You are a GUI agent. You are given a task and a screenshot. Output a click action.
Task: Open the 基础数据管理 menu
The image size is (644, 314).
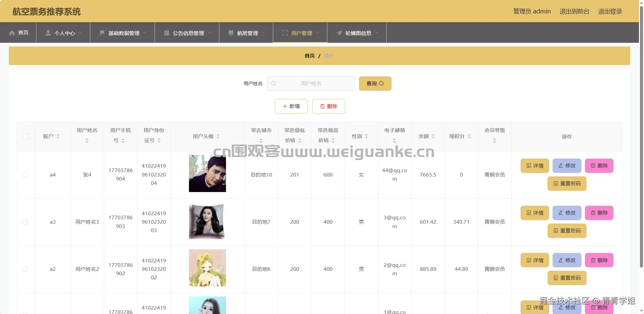(123, 33)
